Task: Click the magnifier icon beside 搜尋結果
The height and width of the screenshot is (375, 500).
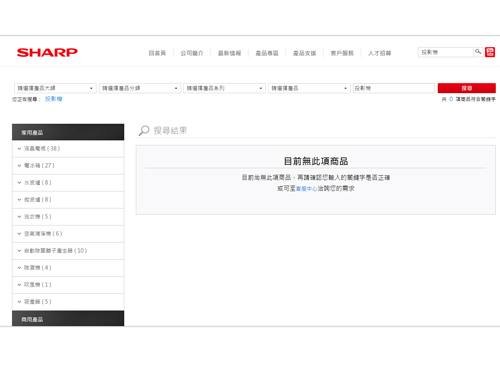Action: tap(144, 130)
